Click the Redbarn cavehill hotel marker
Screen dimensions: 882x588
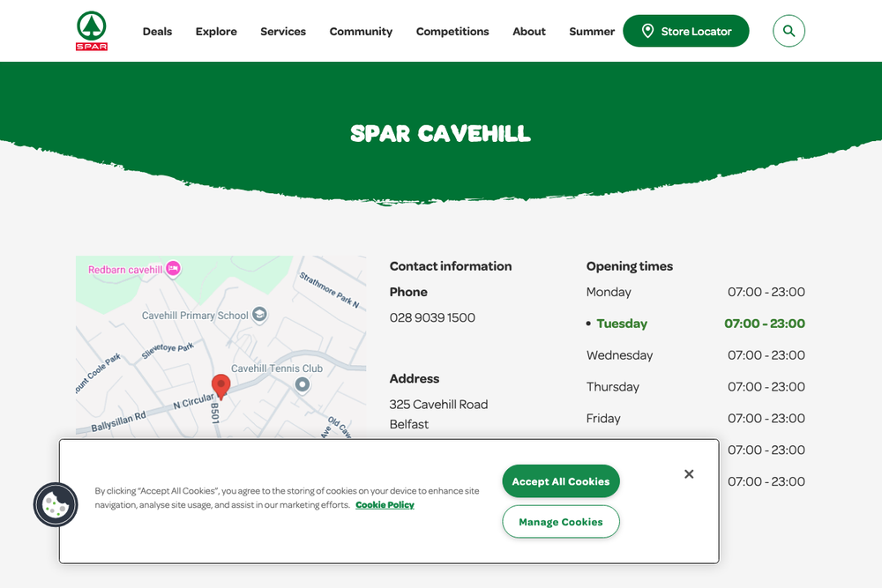173,269
